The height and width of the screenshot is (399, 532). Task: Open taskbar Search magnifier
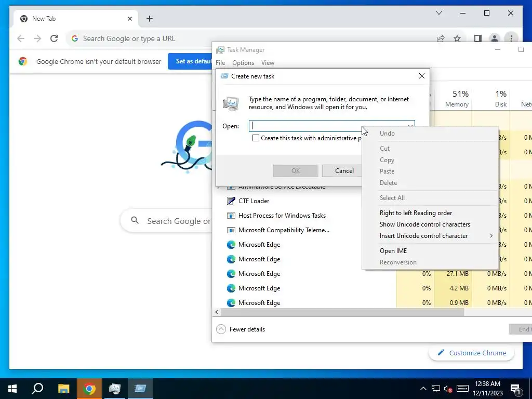pos(37,389)
